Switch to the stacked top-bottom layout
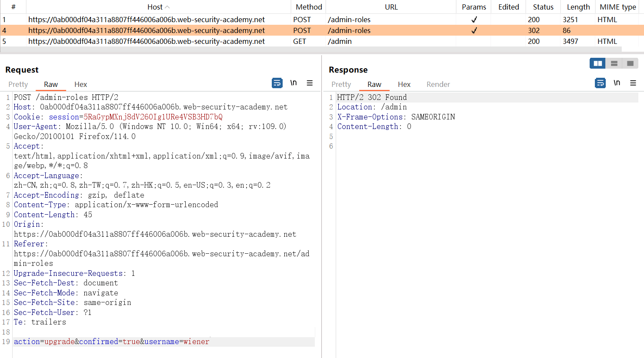This screenshot has width=644, height=358. [614, 63]
